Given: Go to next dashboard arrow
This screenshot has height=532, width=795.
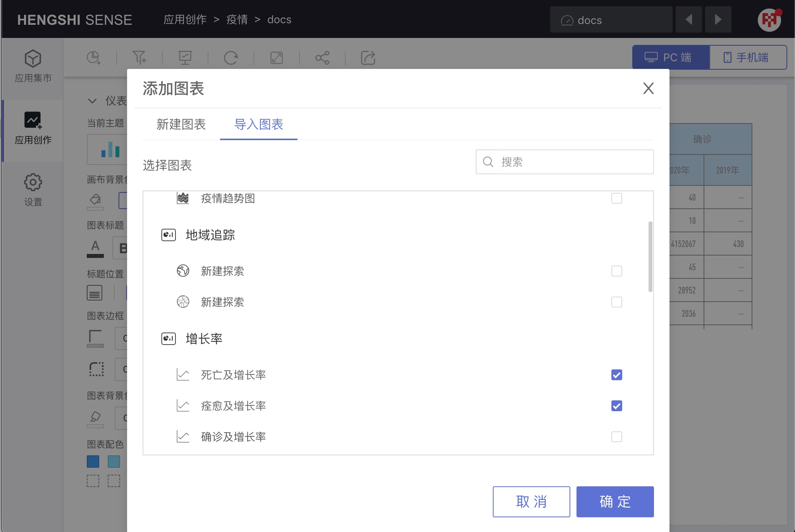Looking at the screenshot, I should tap(718, 19).
